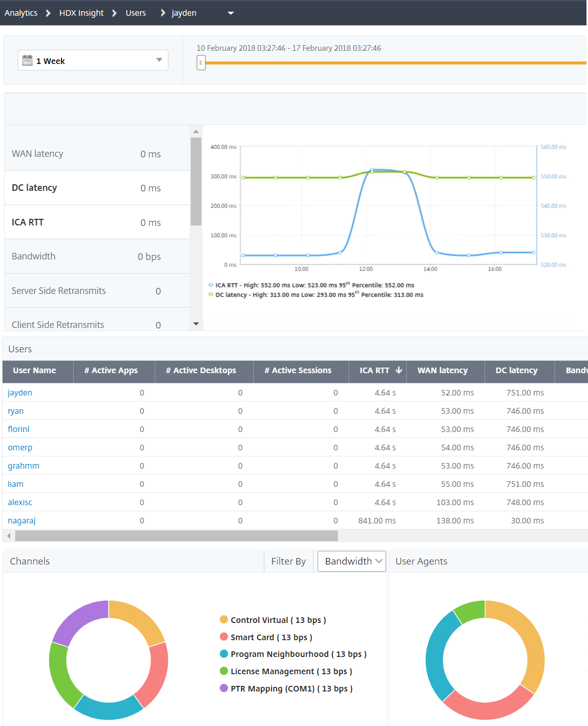Click the Control Virtual ( 13 bps ) label
The image size is (588, 726).
(278, 620)
